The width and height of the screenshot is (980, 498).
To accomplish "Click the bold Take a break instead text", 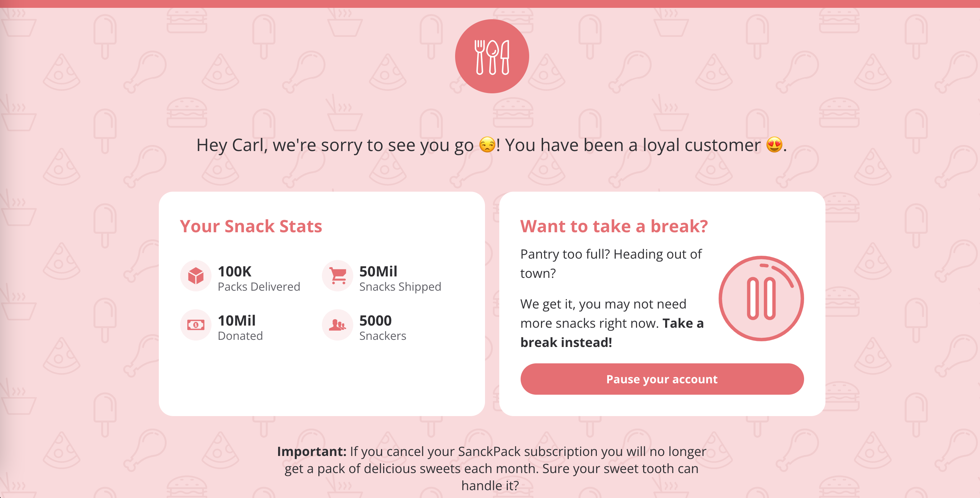I will point(566,342).
